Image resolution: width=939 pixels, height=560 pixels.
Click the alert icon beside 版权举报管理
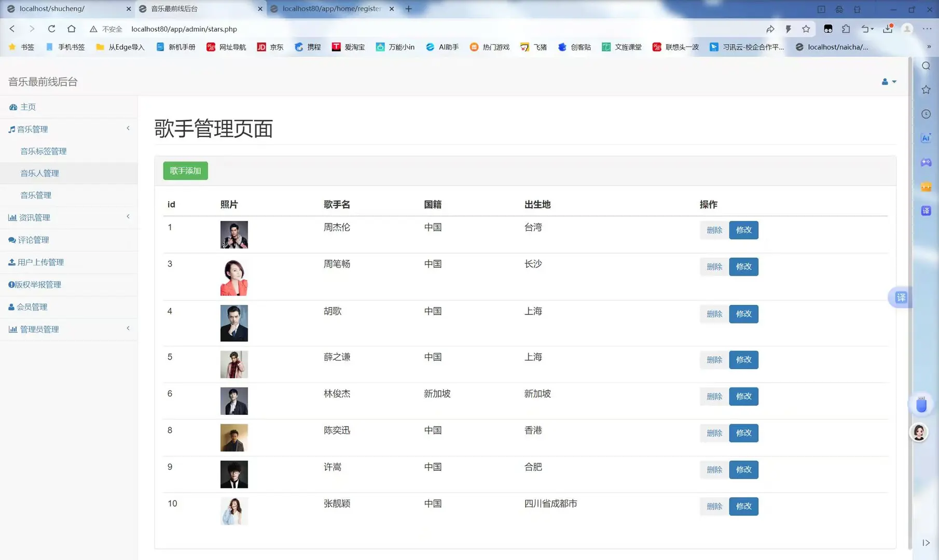point(10,284)
